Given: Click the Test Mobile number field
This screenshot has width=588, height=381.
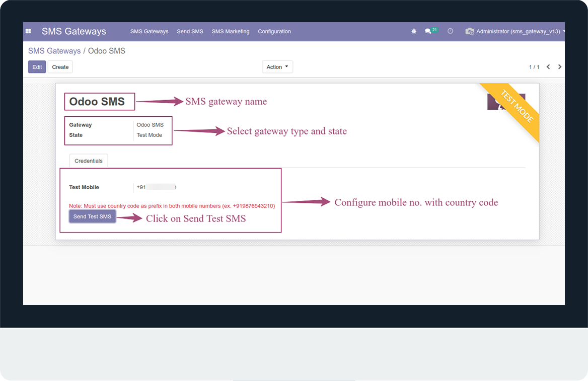Looking at the screenshot, I should 157,187.
